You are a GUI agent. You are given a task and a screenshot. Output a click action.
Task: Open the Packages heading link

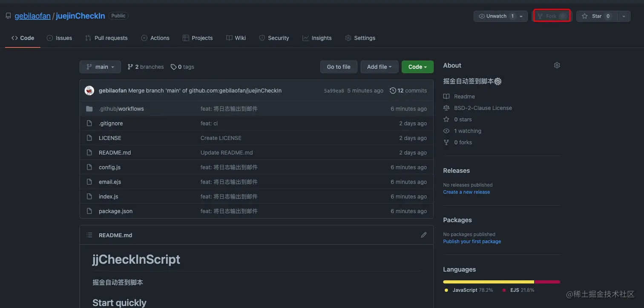457,220
